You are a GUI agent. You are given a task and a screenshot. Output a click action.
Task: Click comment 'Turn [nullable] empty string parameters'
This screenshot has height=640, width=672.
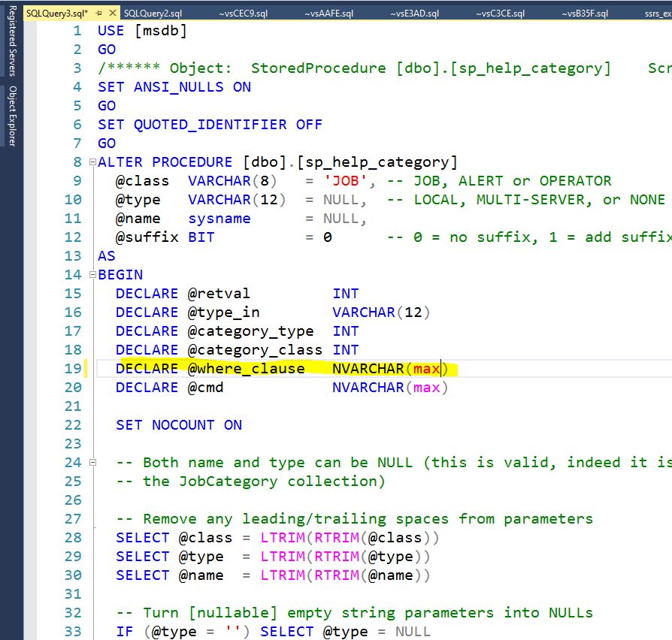355,613
